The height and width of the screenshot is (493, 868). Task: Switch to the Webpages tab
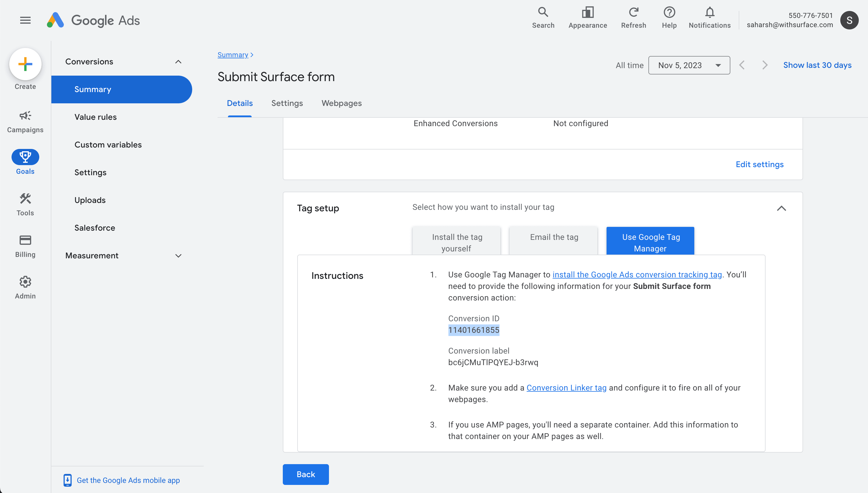click(x=341, y=103)
